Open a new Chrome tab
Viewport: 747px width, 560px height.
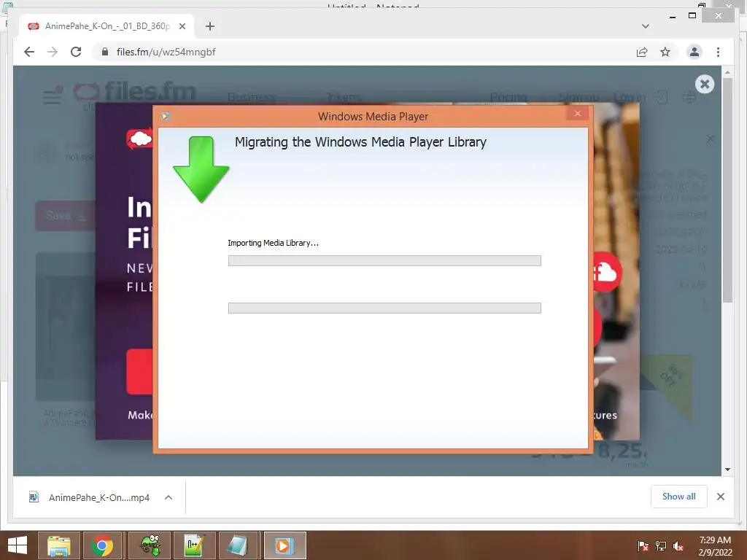pos(210,26)
